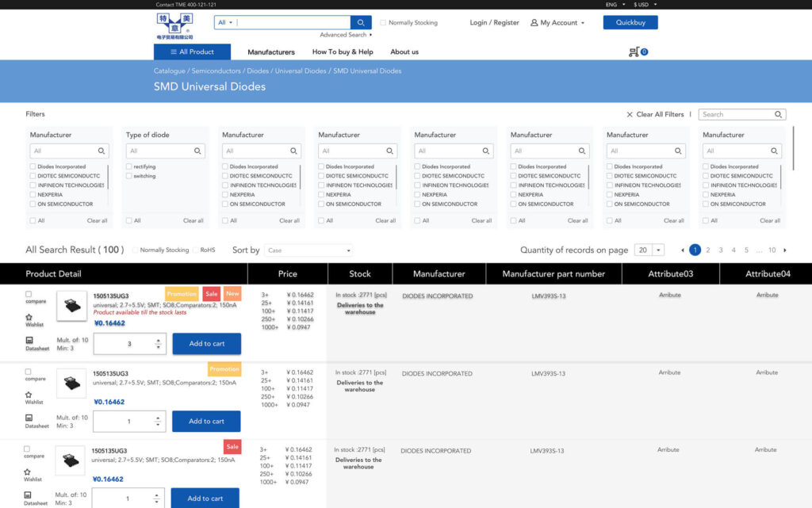Click the magnifier button of the main search bar
This screenshot has width=812, height=508.
click(361, 22)
